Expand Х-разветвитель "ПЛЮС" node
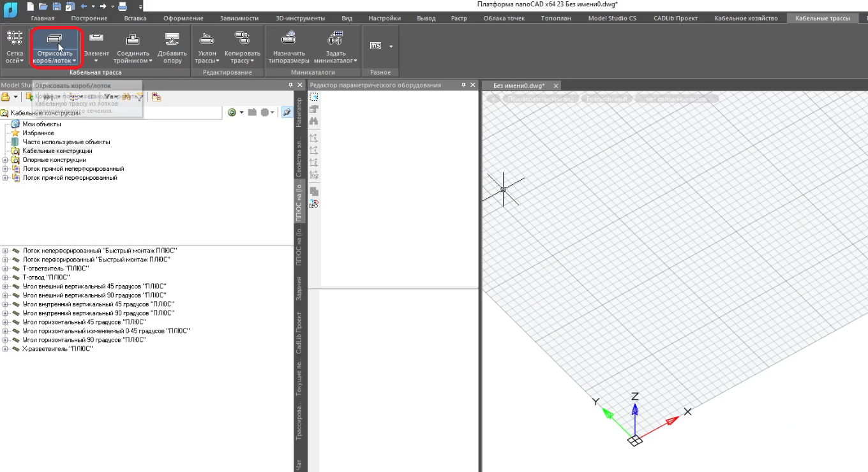This screenshot has width=868, height=472. (5, 349)
